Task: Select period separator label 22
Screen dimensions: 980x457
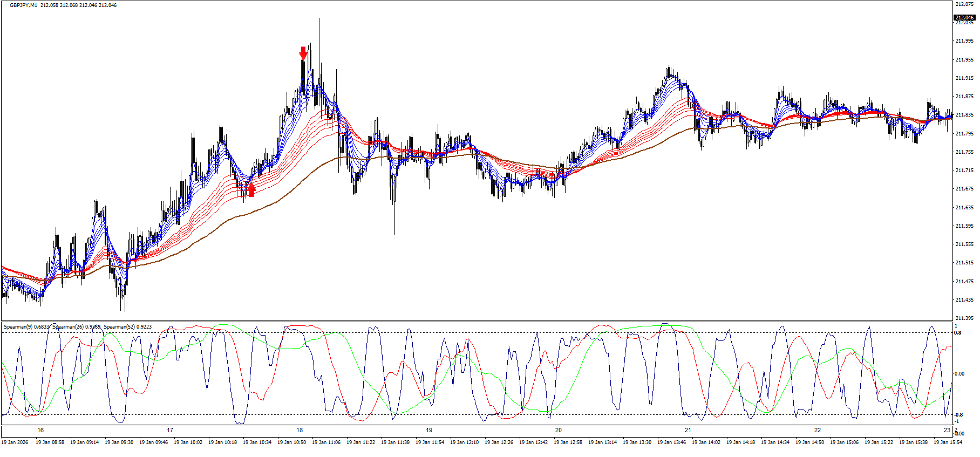Action: click(x=818, y=430)
